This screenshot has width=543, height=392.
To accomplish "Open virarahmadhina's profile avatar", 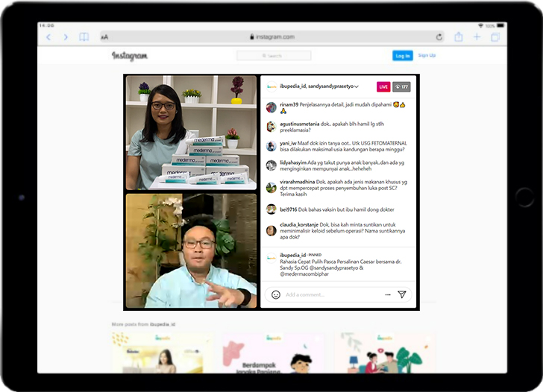I will tap(271, 188).
